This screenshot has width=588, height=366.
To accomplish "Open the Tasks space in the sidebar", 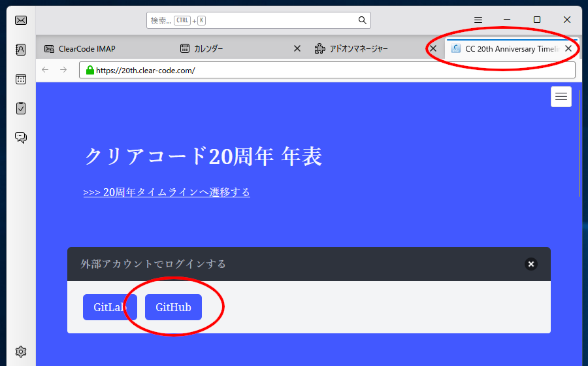I will tap(21, 108).
